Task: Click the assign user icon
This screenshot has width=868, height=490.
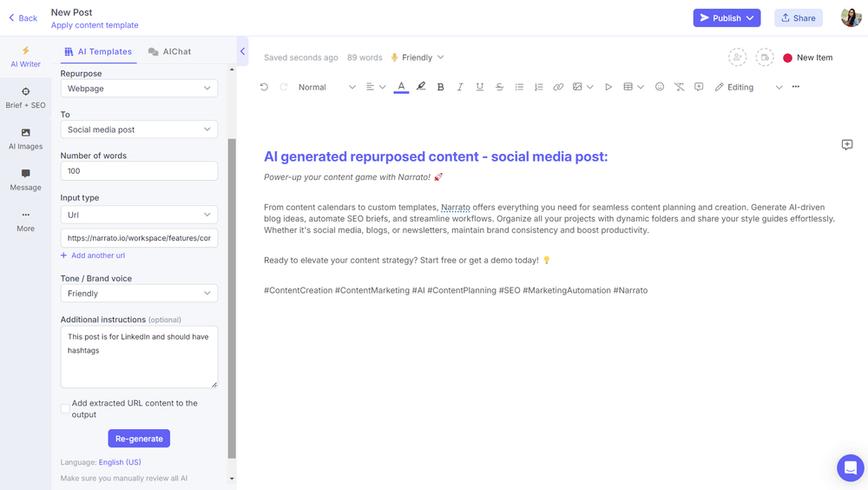Action: 737,57
